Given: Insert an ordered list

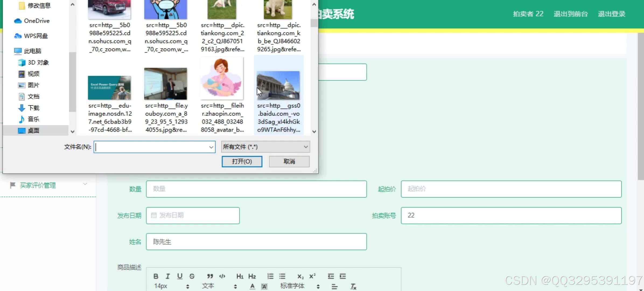Looking at the screenshot, I should (x=270, y=276).
